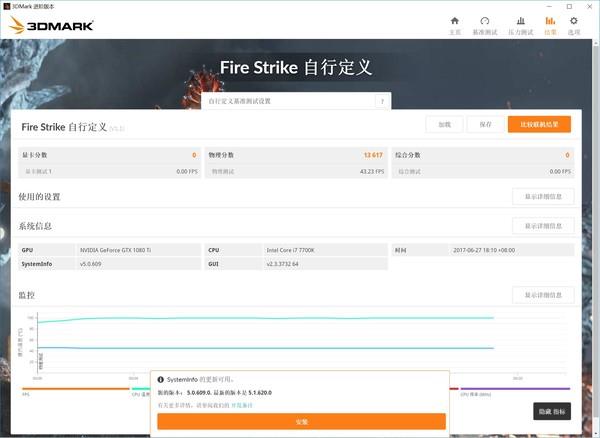Viewport: 600px width, 438px height.
Task: Click the physics score value 13 617
Action: click(373, 155)
